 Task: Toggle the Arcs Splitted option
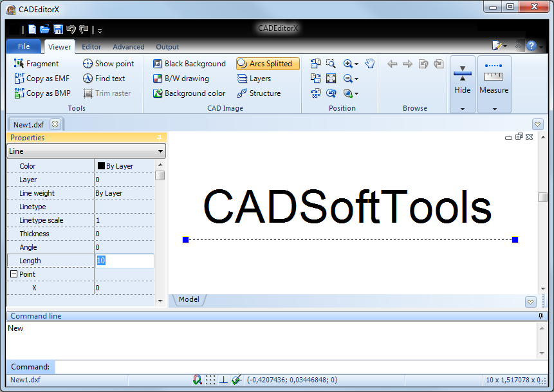coord(268,64)
